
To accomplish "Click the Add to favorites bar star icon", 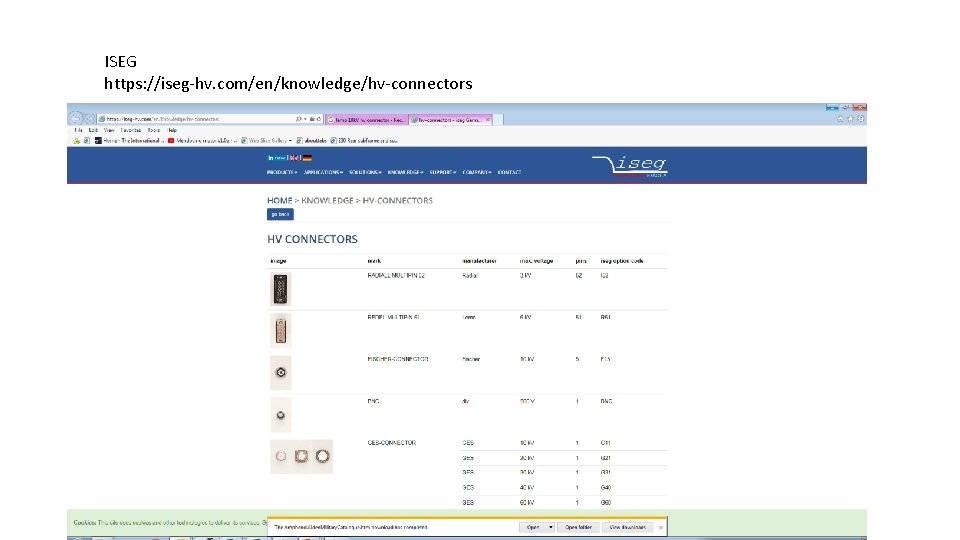I will (x=77, y=141).
